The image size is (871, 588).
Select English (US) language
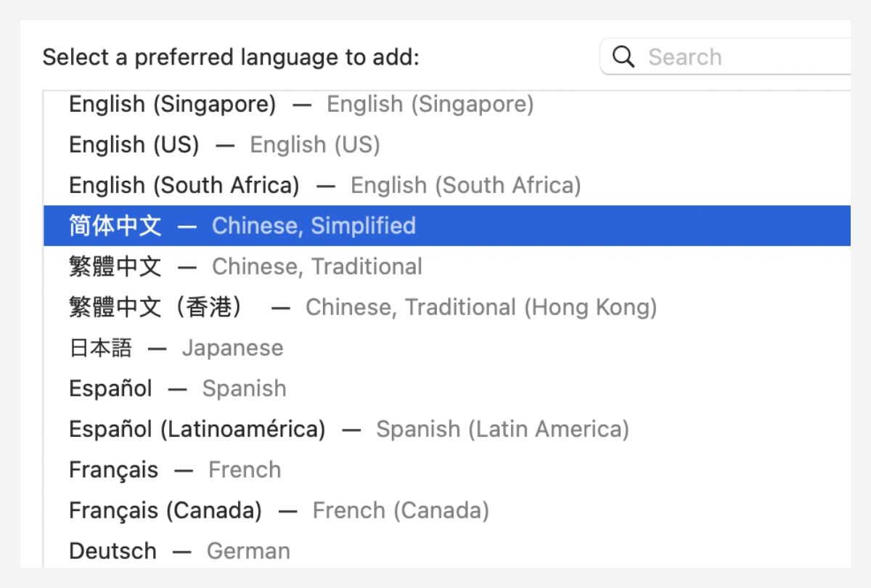click(x=218, y=144)
